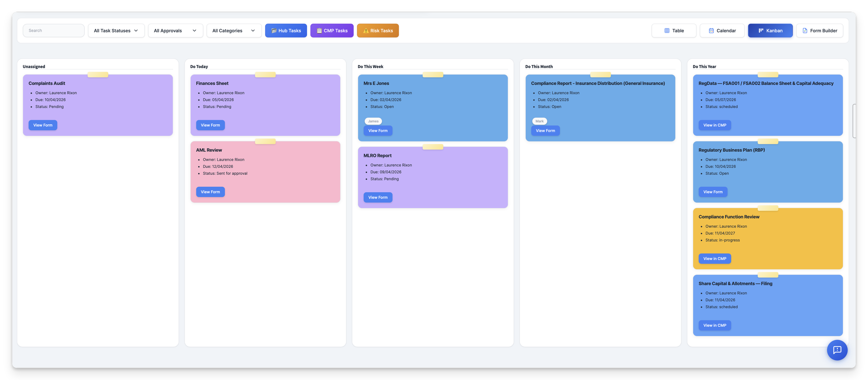Viewport: 868px width, 380px height.
Task: Click the Hub Tasks folder icon
Action: (x=274, y=31)
